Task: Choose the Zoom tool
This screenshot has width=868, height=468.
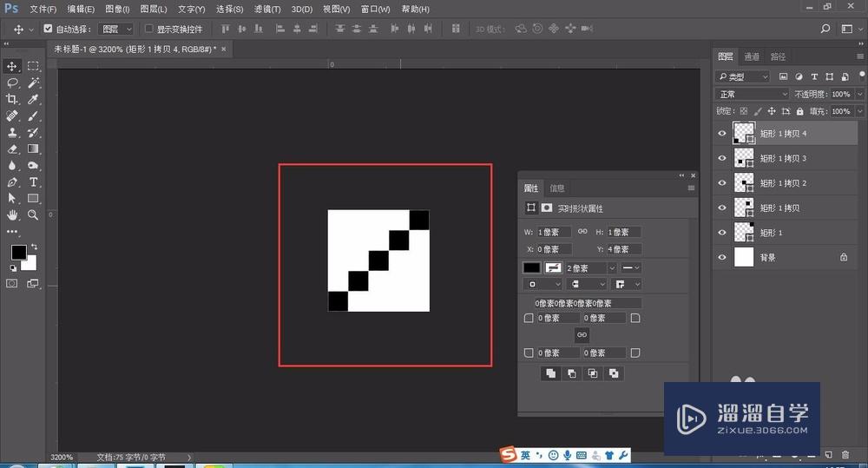Action: (x=33, y=214)
